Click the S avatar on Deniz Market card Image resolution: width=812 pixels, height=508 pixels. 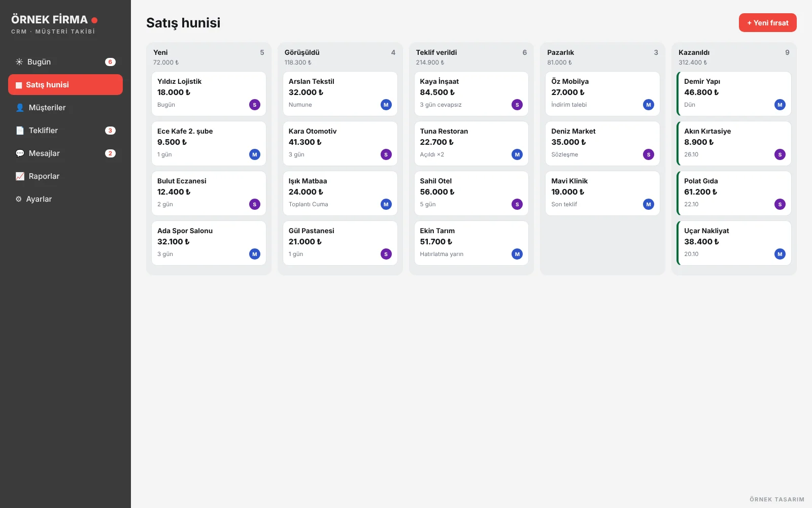[x=649, y=154]
